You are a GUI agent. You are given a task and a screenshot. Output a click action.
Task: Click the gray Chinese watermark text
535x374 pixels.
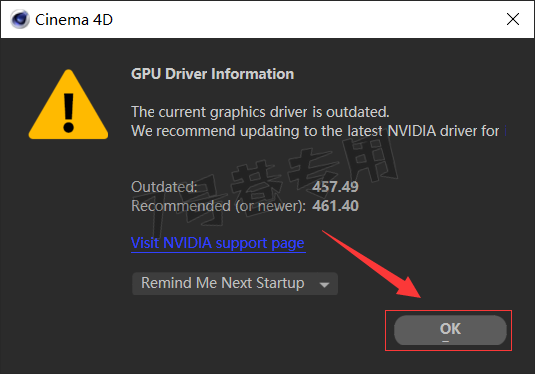(266, 184)
